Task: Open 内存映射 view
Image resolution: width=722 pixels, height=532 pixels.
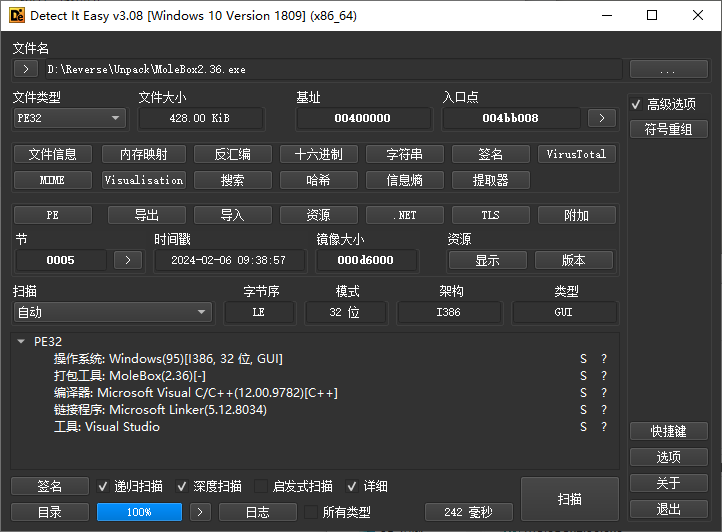Action: 144,154
